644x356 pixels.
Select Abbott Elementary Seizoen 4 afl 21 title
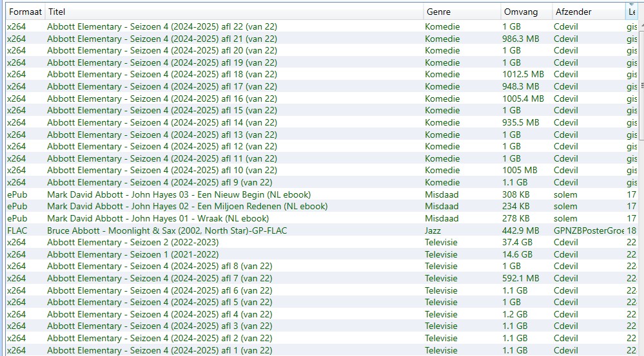point(162,39)
